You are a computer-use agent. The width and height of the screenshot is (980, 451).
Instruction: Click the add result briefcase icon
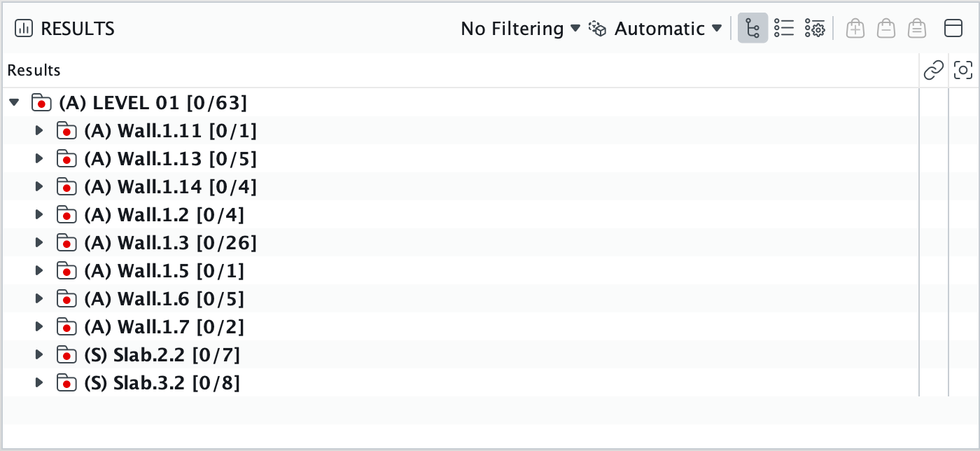855,29
